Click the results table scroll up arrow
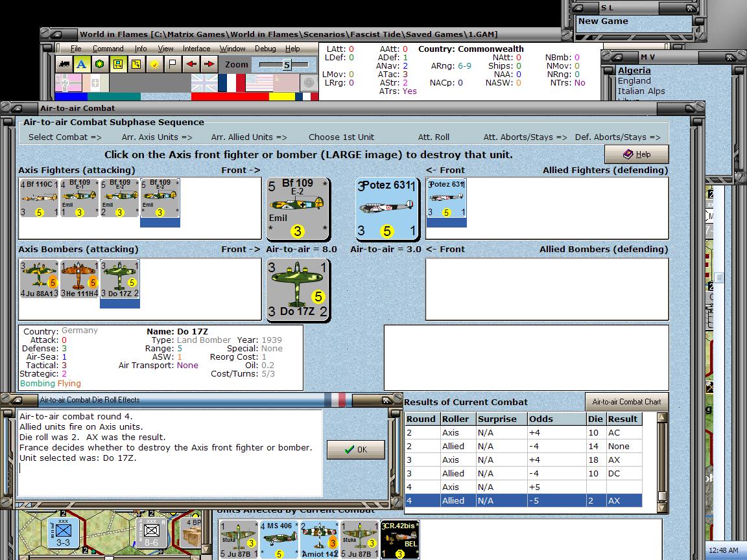 661,417
